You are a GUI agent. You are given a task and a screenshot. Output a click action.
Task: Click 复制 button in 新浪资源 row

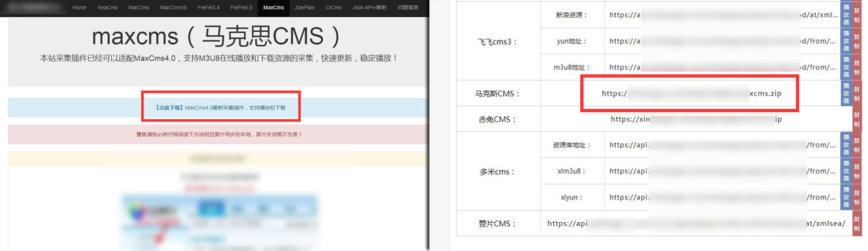pos(857,15)
